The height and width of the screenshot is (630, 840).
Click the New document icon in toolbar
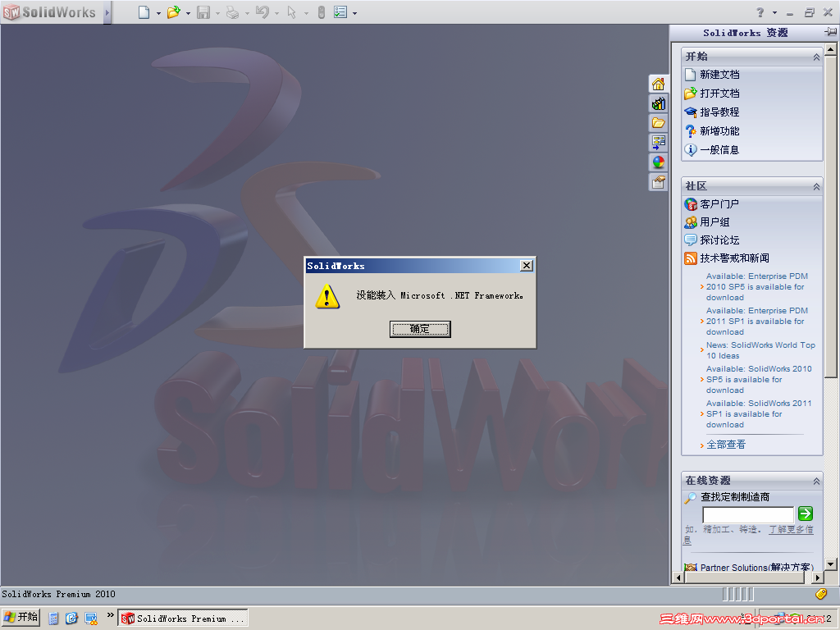point(144,12)
